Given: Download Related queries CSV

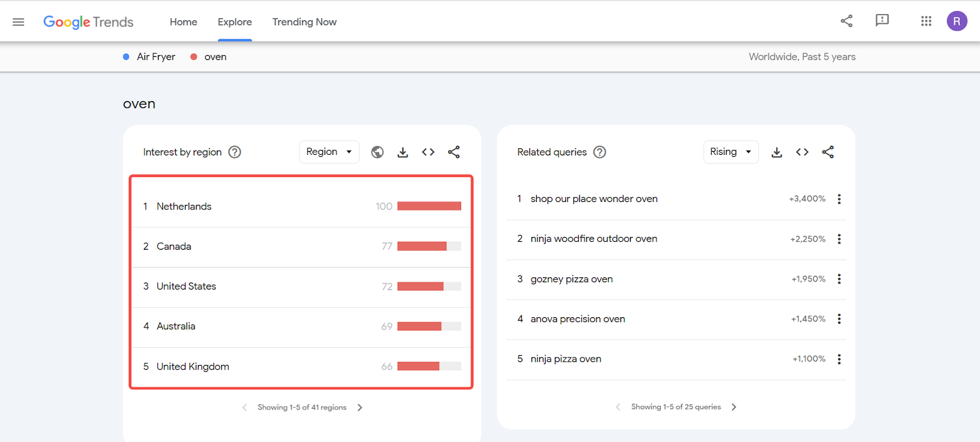Looking at the screenshot, I should [x=777, y=152].
